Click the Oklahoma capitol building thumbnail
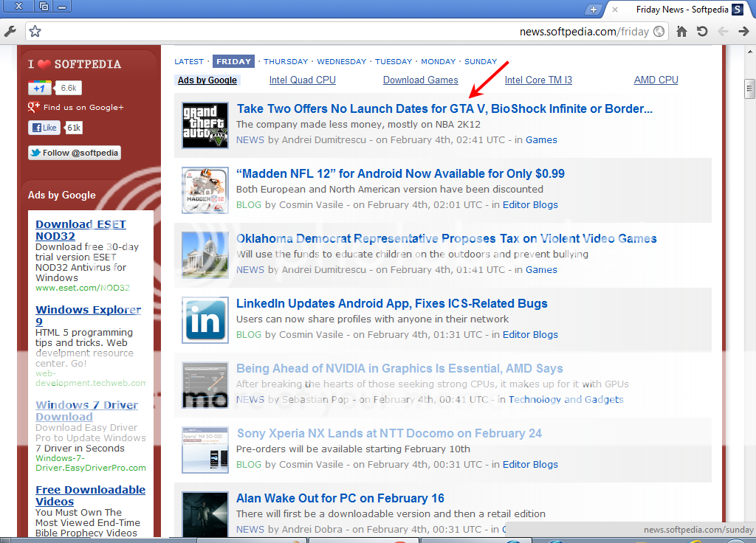This screenshot has height=543, width=756. click(205, 255)
